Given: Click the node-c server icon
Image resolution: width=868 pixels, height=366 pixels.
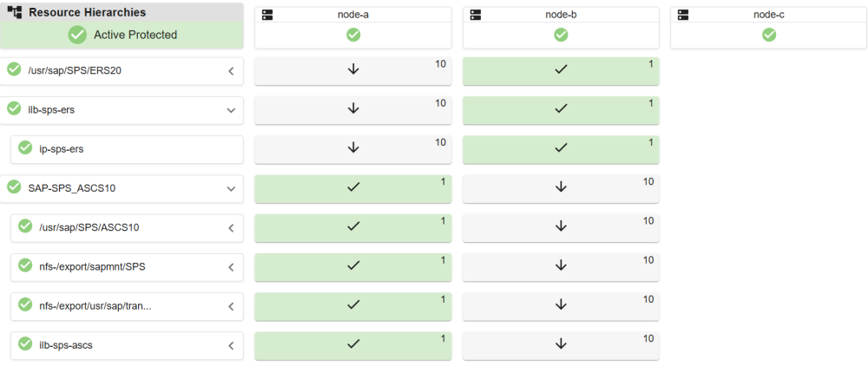Looking at the screenshot, I should 683,15.
